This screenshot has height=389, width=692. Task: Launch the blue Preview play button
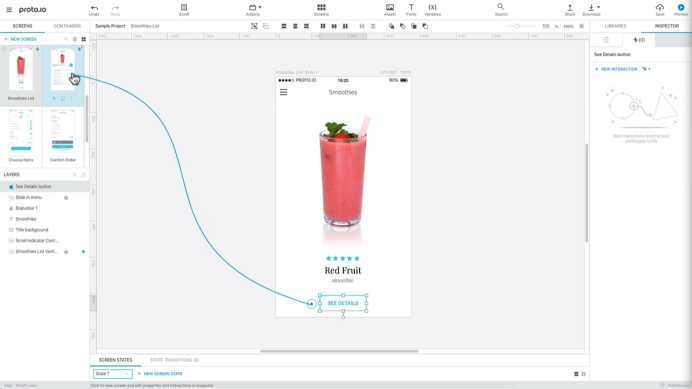click(681, 8)
